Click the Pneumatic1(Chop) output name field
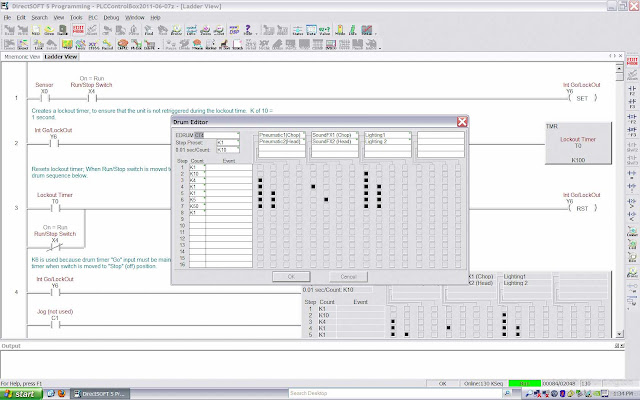 282,135
